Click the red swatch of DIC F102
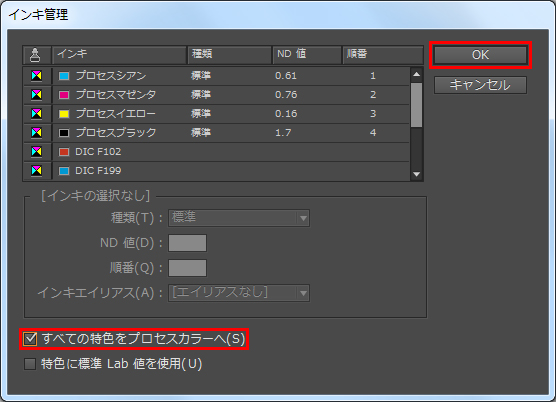 pyautogui.click(x=64, y=152)
